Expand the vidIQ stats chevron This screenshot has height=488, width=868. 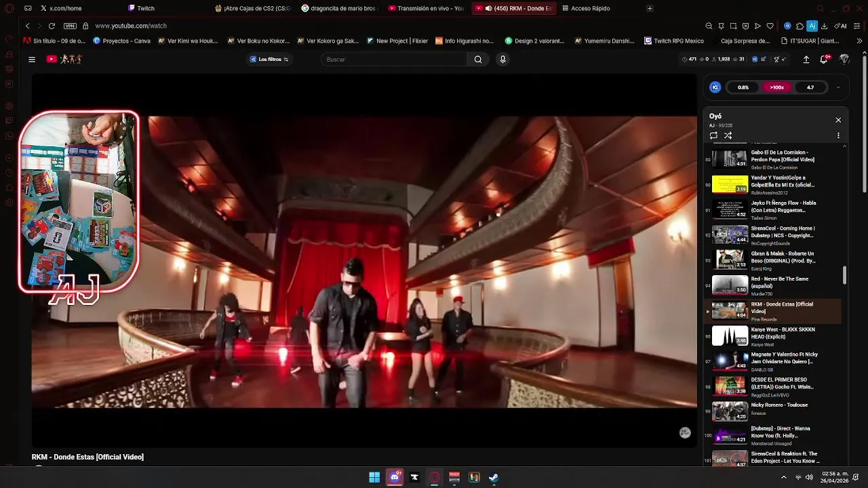click(837, 87)
